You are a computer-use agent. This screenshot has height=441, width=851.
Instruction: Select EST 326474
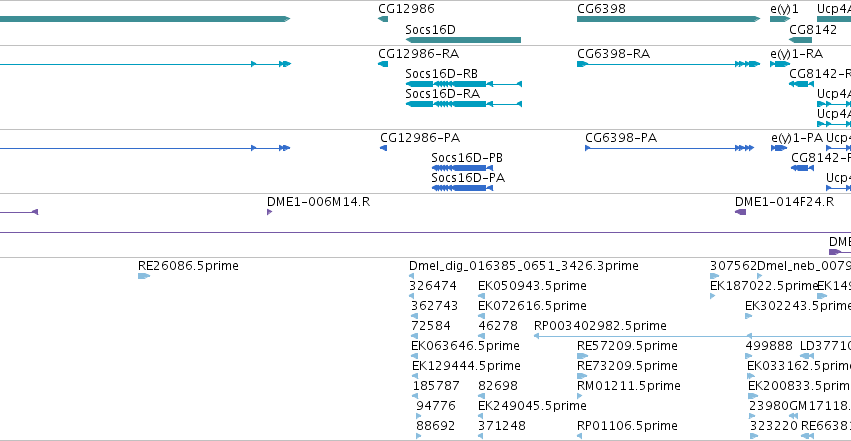(x=411, y=296)
